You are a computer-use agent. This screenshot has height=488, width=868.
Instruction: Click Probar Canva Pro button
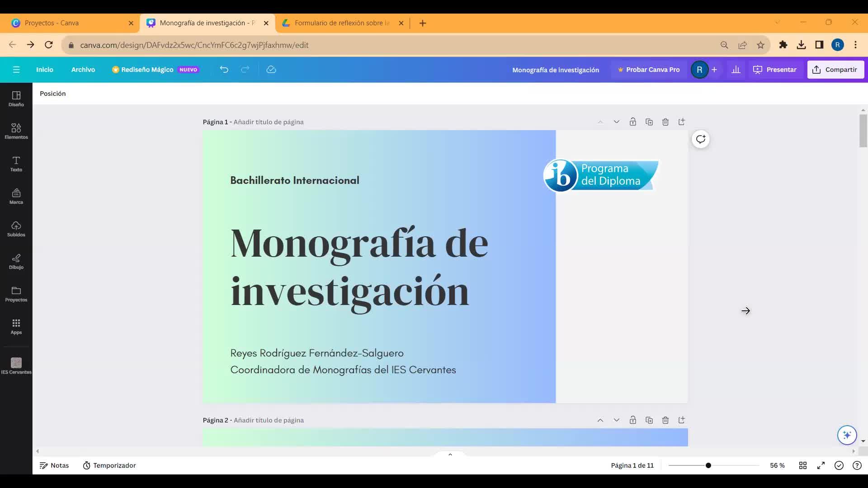tap(649, 70)
